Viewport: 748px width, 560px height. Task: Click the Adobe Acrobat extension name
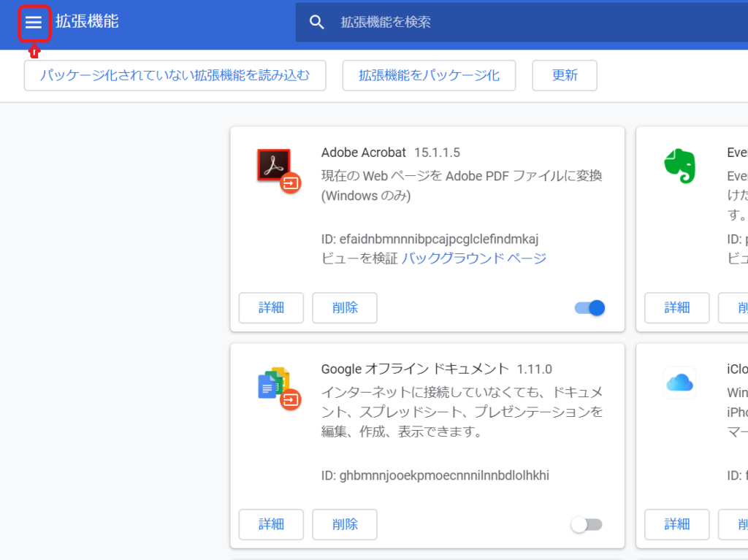coord(364,153)
